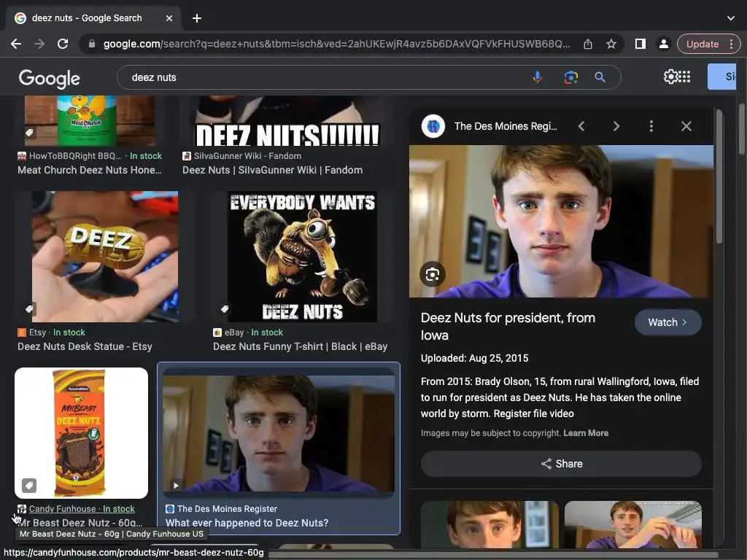The height and width of the screenshot is (560, 747).
Task: Open 'Deez Nuts Desk Statue - Etsy' title
Action: [x=85, y=346]
